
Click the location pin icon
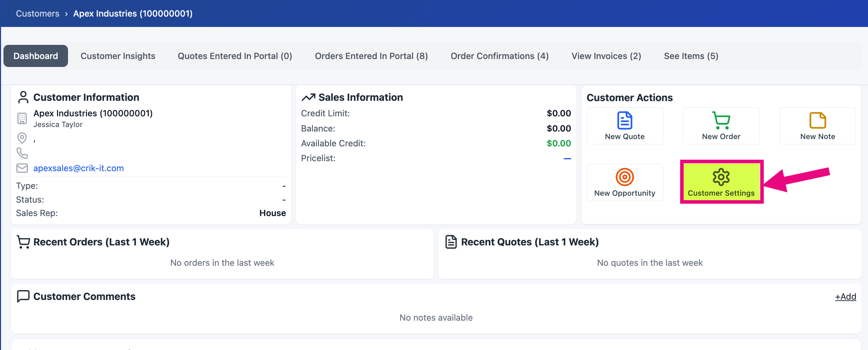[x=22, y=138]
